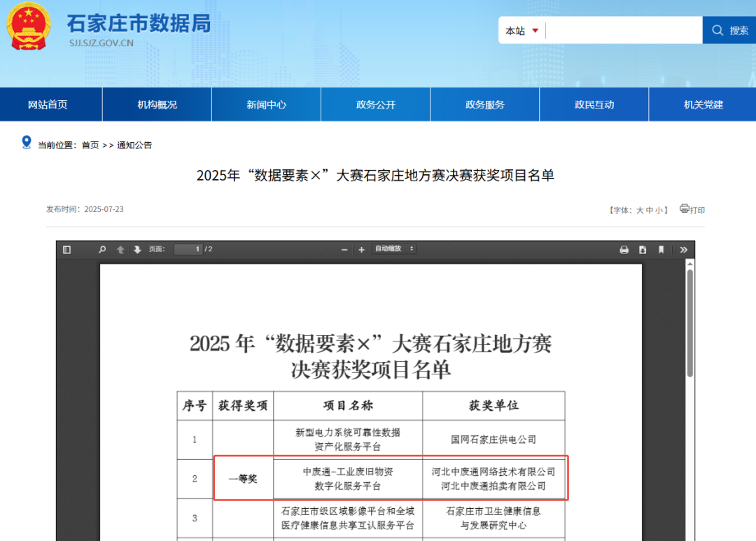Set font size to 中

pyautogui.click(x=649, y=210)
